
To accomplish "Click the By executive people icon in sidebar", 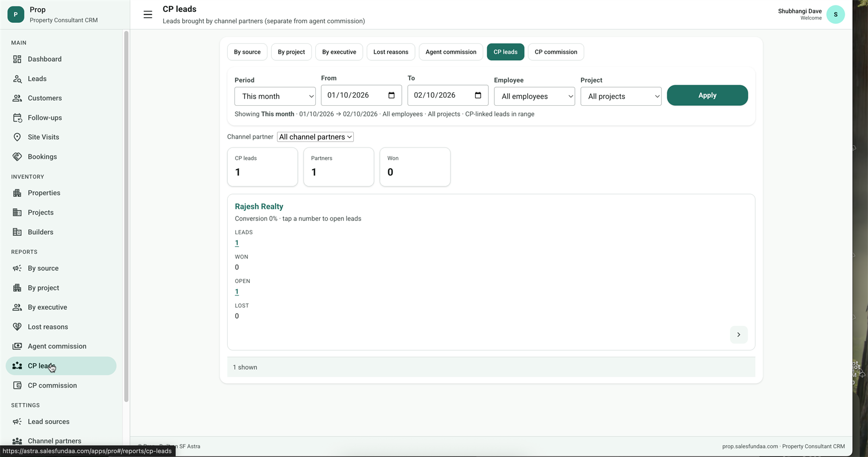I will coord(17,307).
